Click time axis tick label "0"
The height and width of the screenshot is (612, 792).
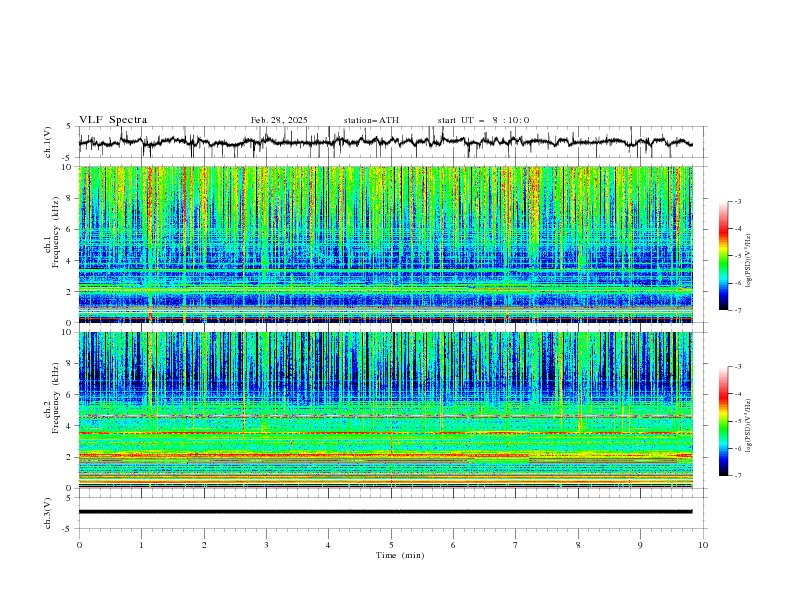pos(79,545)
